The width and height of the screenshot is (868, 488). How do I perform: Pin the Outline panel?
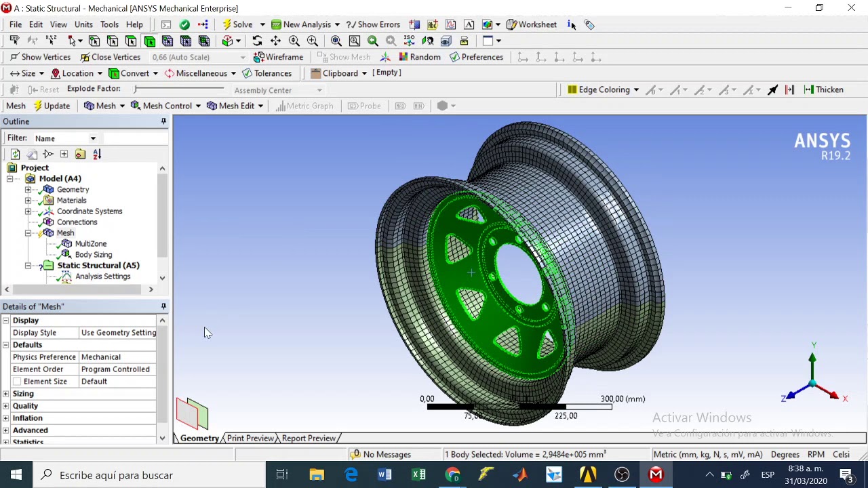[x=163, y=121]
